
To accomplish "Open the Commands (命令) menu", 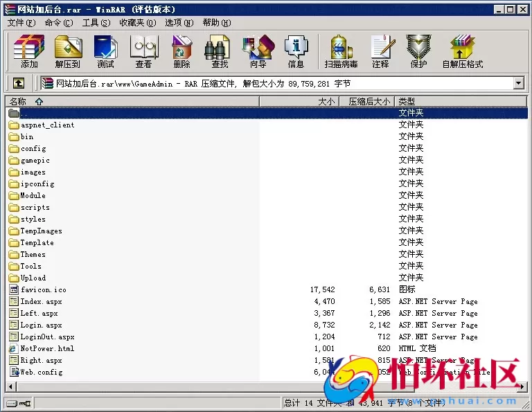I will point(59,23).
